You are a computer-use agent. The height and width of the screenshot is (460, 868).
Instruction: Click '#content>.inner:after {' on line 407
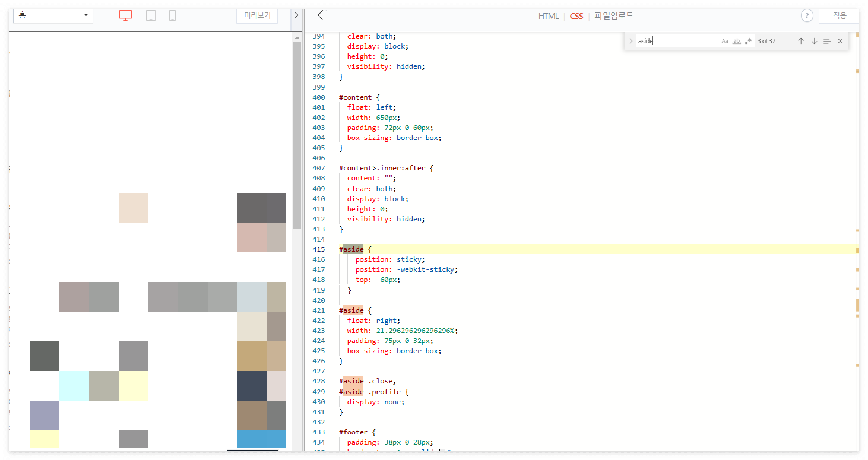(386, 168)
